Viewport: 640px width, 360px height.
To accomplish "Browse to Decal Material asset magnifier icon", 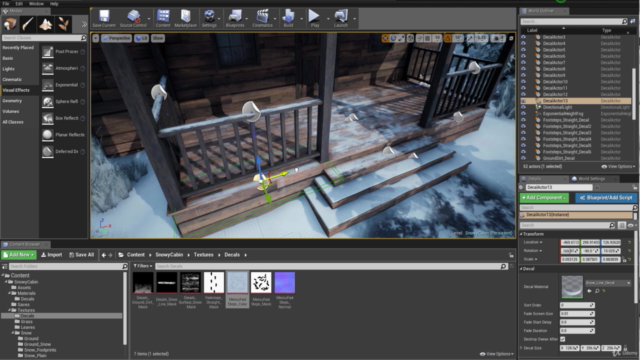I will 597,291.
